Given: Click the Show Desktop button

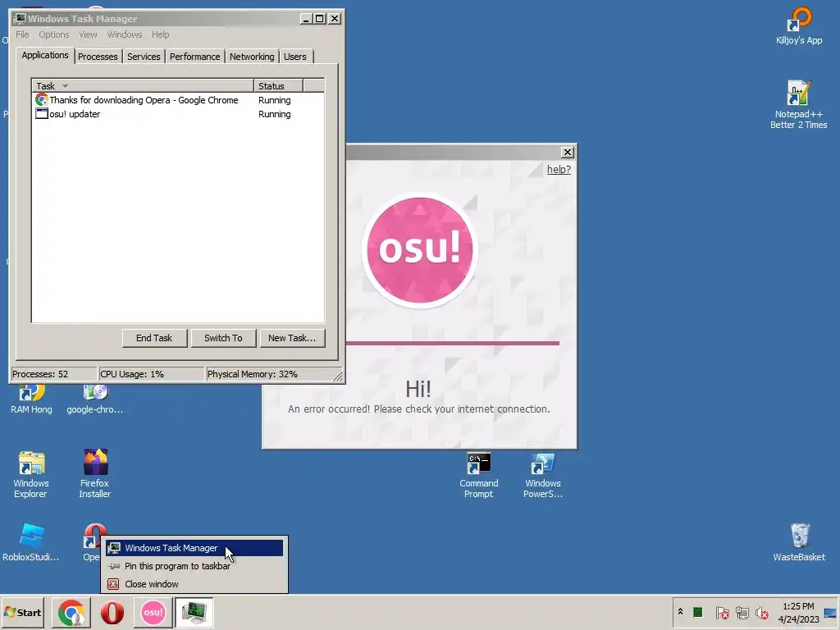Looking at the screenshot, I should click(831, 612).
